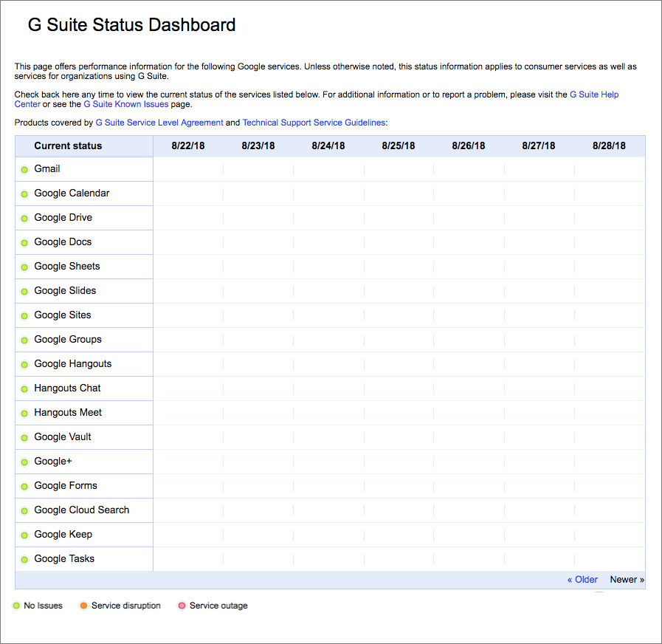Click the status dot next to Google Drive
The width and height of the screenshot is (662, 644).
(x=24, y=219)
